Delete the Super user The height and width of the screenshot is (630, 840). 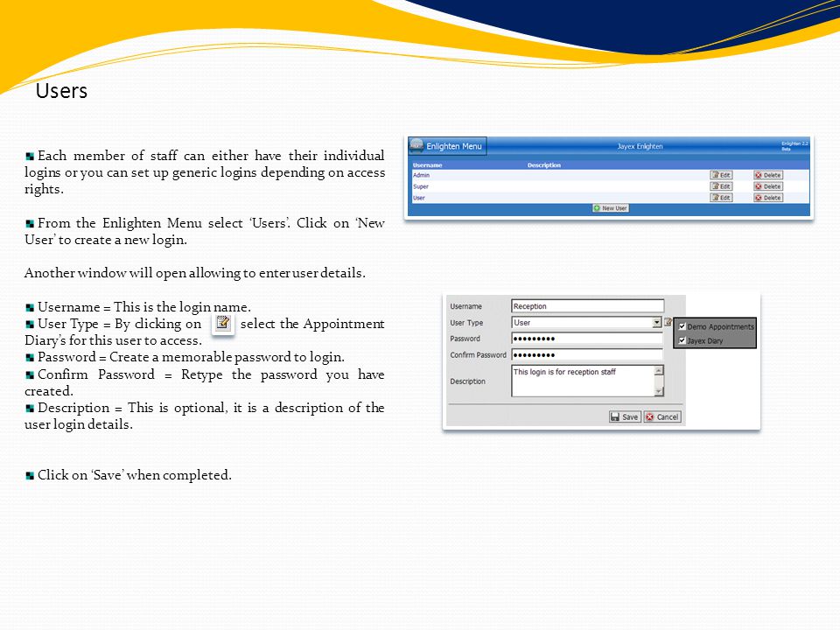click(x=768, y=186)
